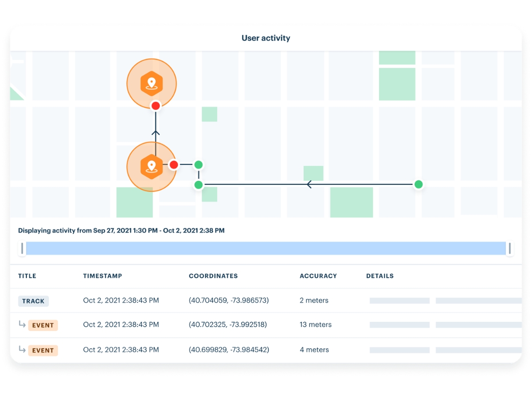
Task: Click the '13 meters' accuracy value
Action: [x=316, y=325]
